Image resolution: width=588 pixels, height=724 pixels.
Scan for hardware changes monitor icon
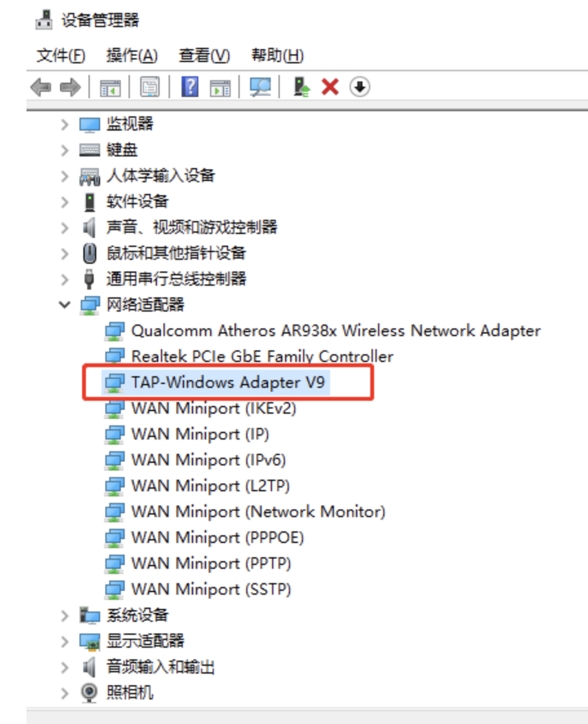tap(260, 87)
